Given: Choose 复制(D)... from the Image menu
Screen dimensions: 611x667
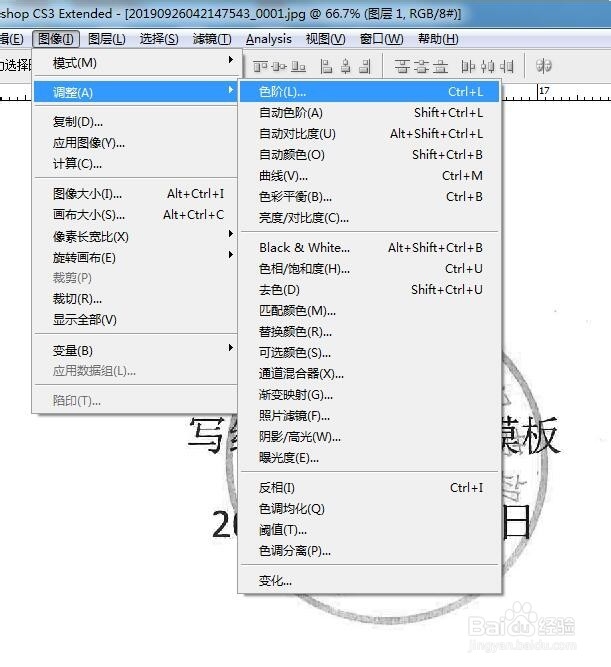Looking at the screenshot, I should point(135,122).
